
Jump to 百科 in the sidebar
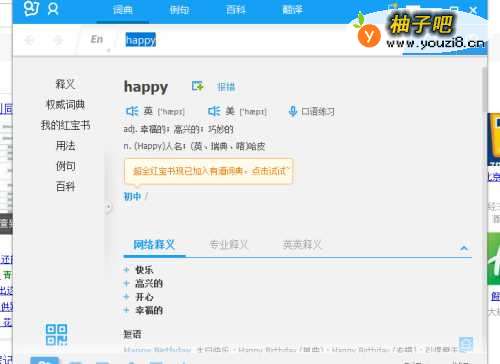point(65,186)
